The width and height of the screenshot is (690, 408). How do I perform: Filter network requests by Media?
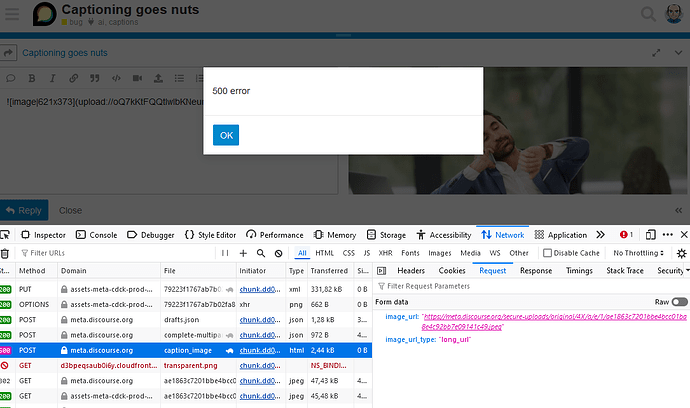pyautogui.click(x=470, y=253)
